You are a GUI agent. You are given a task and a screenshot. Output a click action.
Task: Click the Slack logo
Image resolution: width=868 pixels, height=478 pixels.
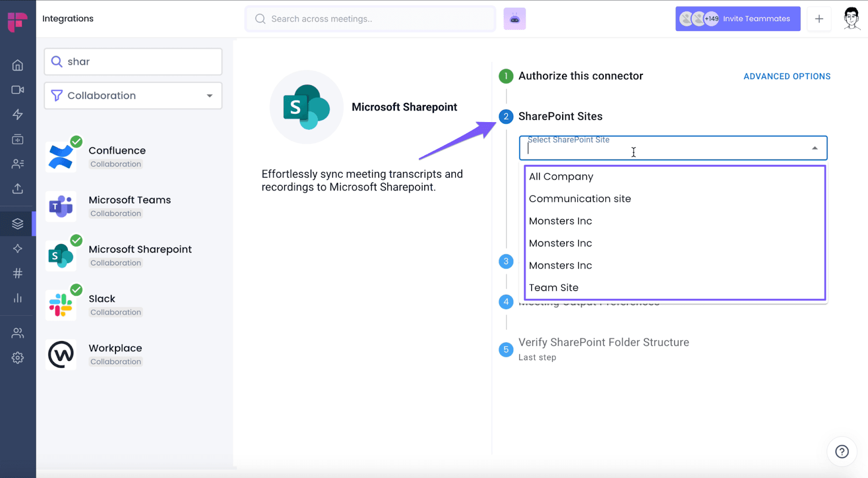[x=61, y=305]
